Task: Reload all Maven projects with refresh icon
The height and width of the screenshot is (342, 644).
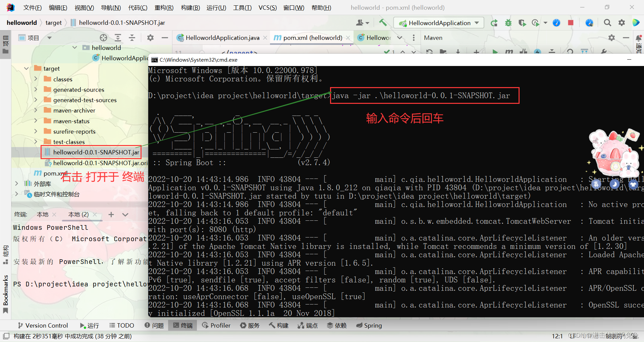Action: tap(429, 52)
